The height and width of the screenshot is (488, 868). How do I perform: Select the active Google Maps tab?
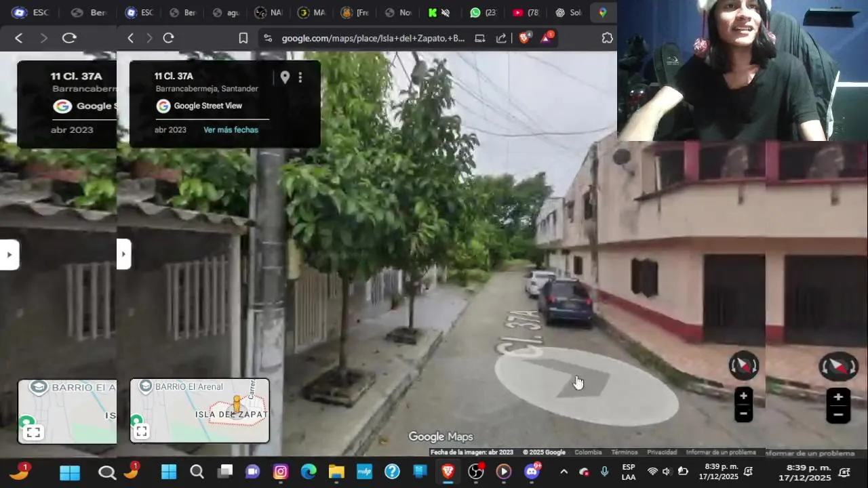(x=603, y=13)
